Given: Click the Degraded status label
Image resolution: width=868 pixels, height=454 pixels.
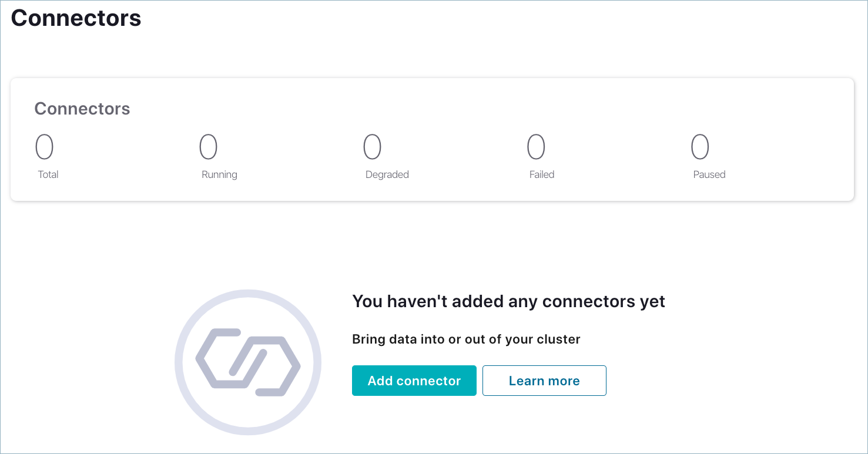Looking at the screenshot, I should pyautogui.click(x=387, y=174).
